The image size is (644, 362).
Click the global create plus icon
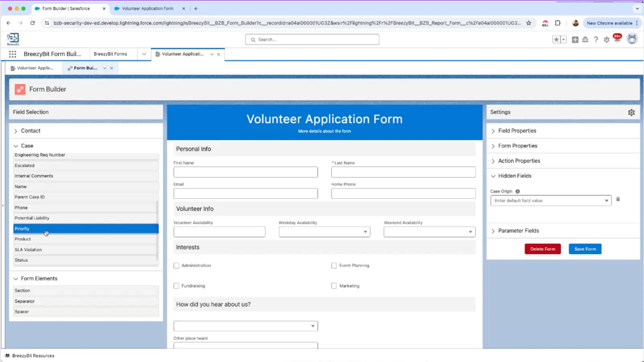click(x=575, y=39)
